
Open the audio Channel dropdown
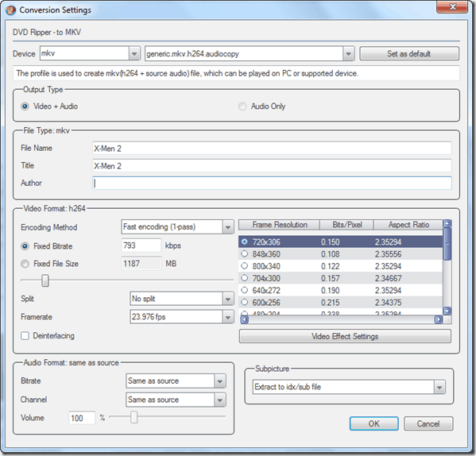tap(220, 400)
